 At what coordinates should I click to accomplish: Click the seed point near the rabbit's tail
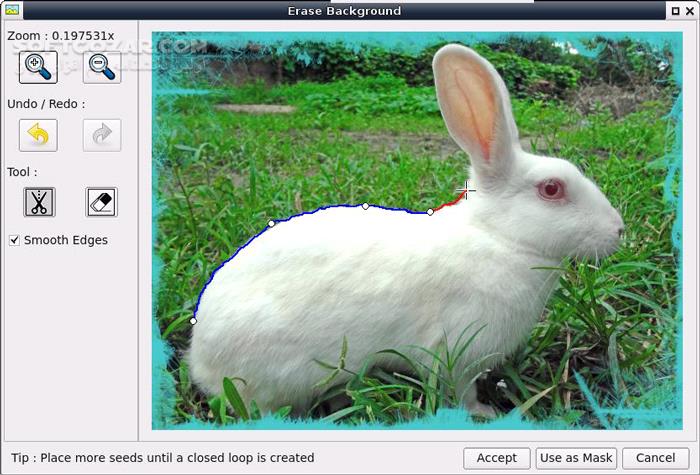(x=193, y=321)
